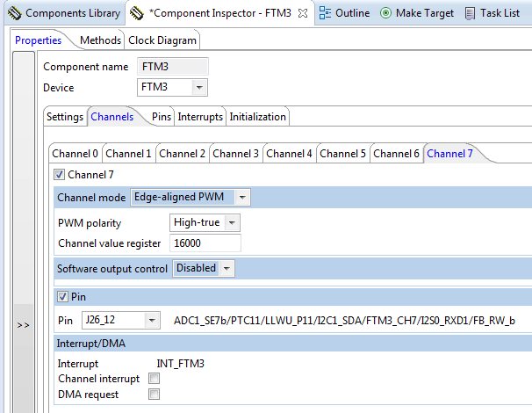532x413 pixels.
Task: Select the Channel 4 tab
Action: click(289, 154)
